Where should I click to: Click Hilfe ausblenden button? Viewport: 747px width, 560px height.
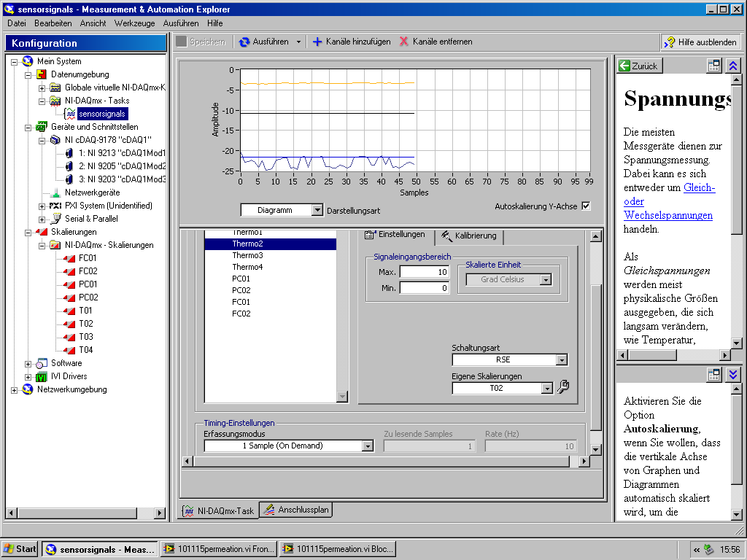pyautogui.click(x=700, y=42)
